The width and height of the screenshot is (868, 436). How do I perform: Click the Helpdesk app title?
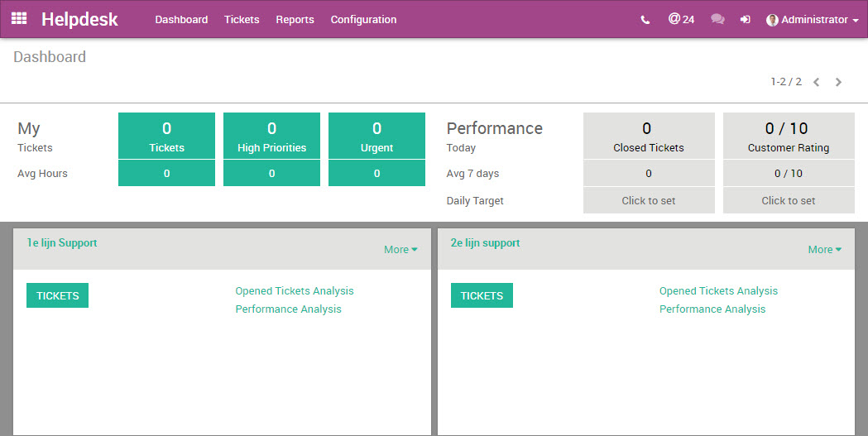(x=79, y=19)
